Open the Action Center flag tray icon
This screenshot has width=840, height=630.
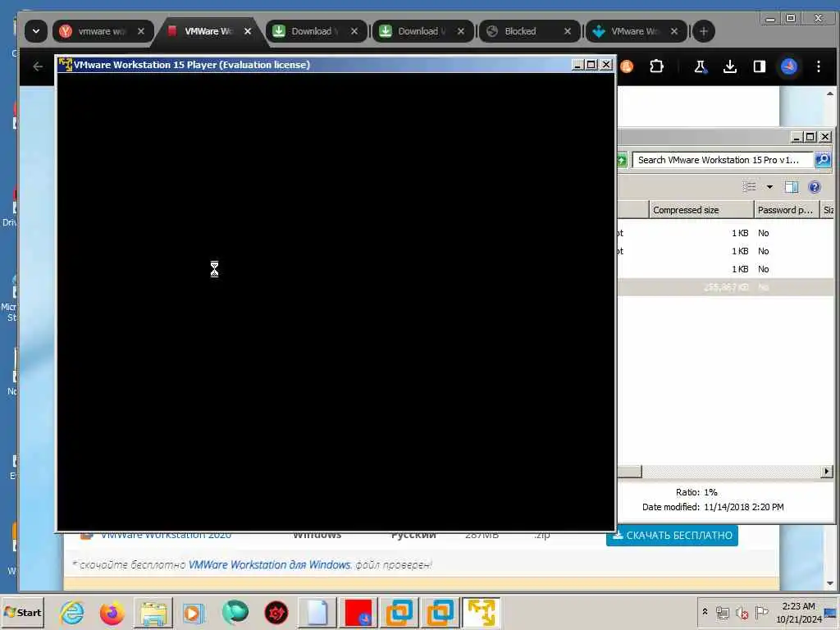pos(761,612)
